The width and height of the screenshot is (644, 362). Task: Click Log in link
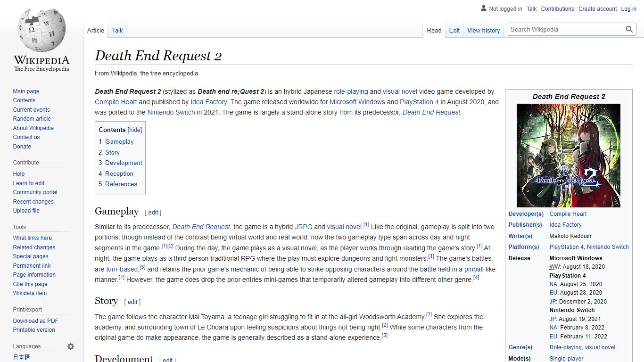(x=629, y=9)
